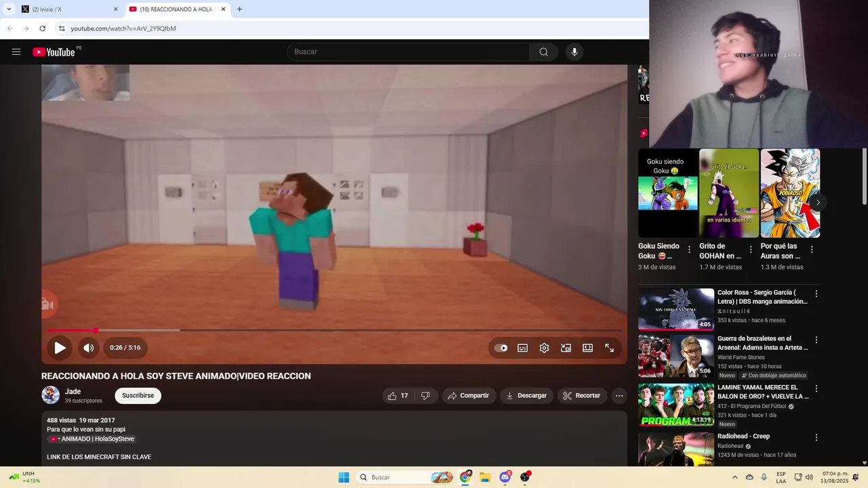Image resolution: width=868 pixels, height=488 pixels.
Task: Click the search magnifier button
Action: coord(544,52)
